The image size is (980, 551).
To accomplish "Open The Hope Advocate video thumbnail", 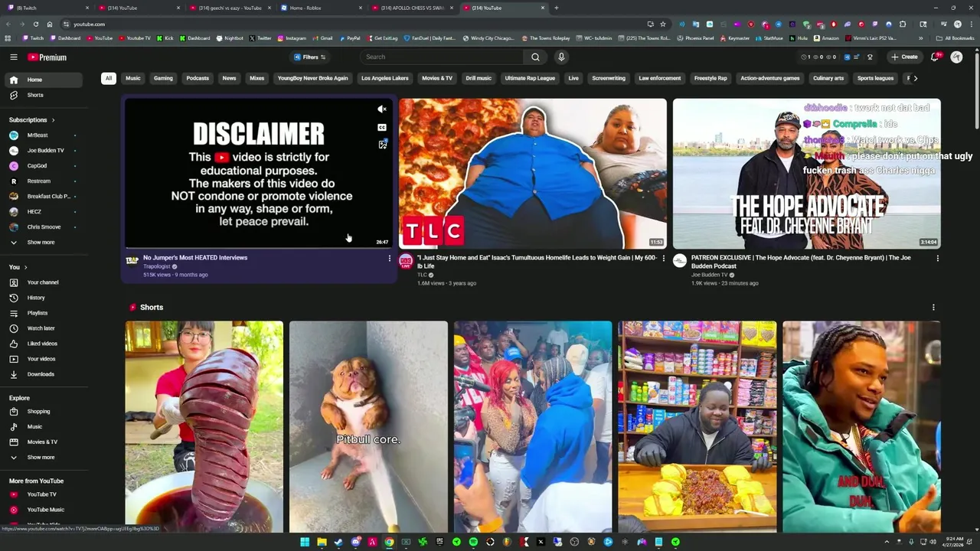I will click(807, 174).
